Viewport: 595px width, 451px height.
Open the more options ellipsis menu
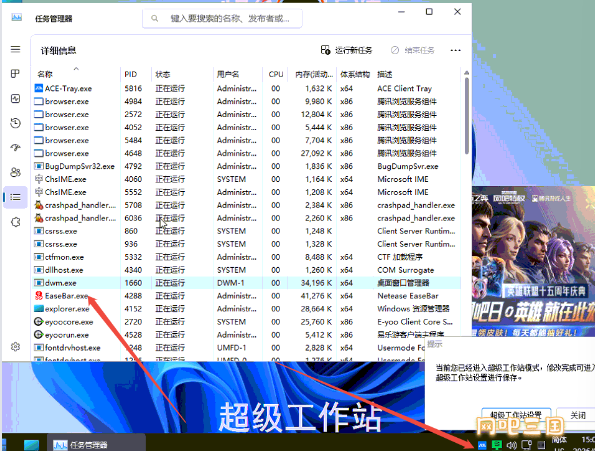[455, 50]
